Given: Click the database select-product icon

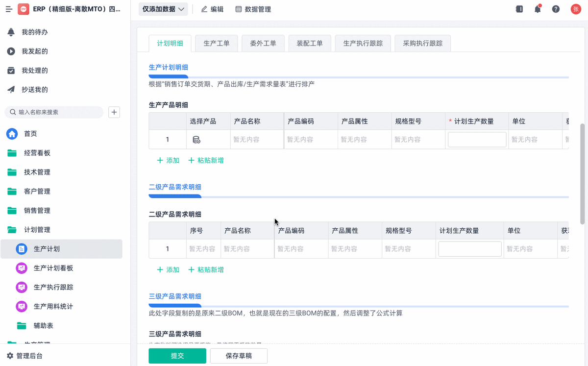Looking at the screenshot, I should 196,140.
